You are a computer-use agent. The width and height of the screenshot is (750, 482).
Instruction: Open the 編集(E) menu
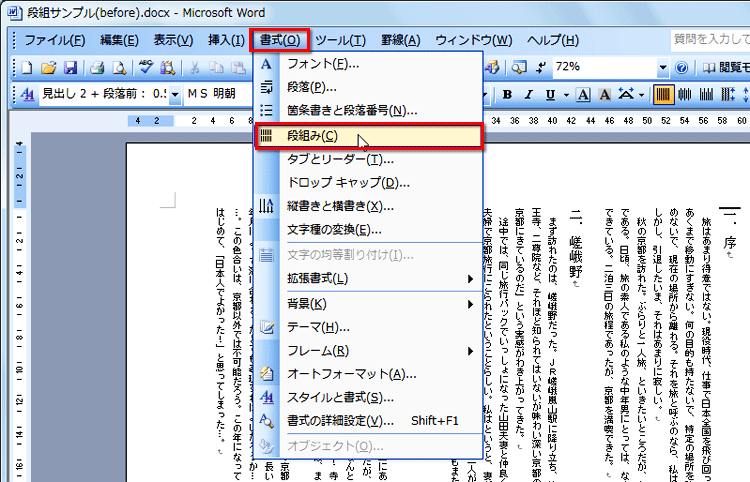[x=119, y=40]
